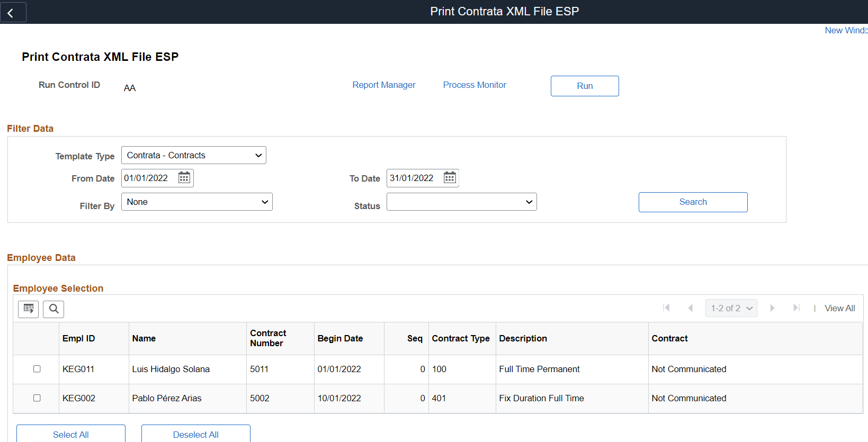
Task: Click Select All button
Action: pos(71,434)
